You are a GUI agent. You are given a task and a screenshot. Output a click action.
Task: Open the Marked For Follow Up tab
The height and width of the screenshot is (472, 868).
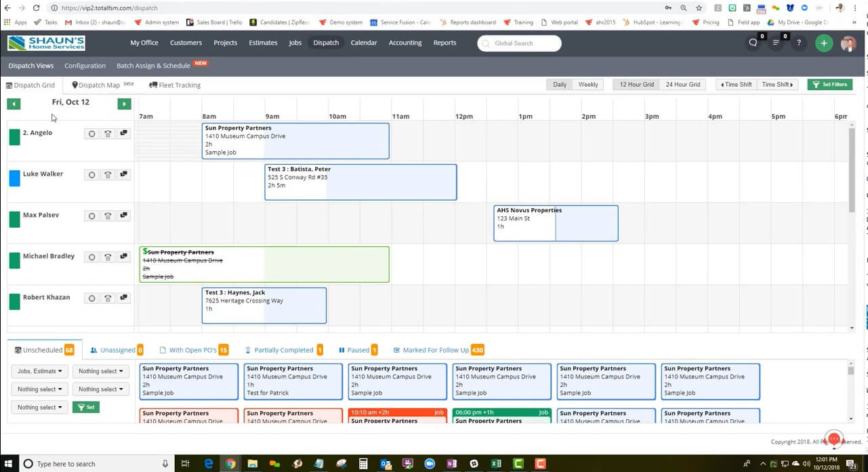[435, 350]
